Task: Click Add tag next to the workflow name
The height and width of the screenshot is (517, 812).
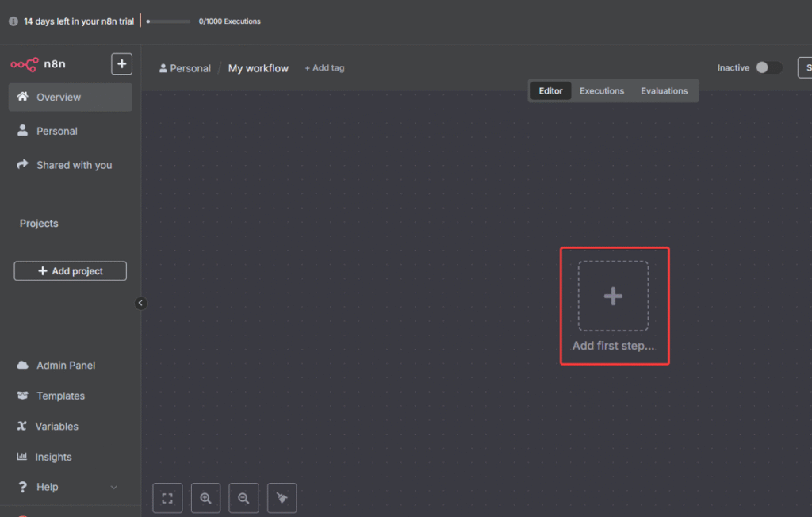Action: [324, 68]
